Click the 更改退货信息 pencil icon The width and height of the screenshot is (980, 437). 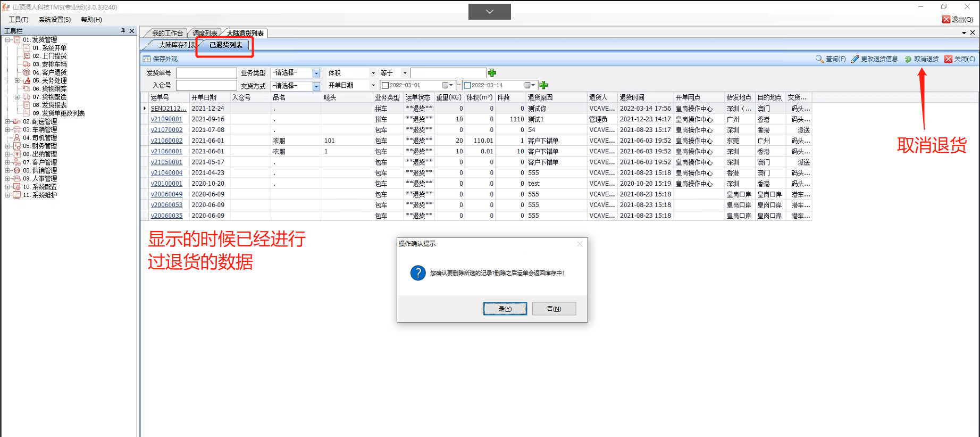coord(855,59)
